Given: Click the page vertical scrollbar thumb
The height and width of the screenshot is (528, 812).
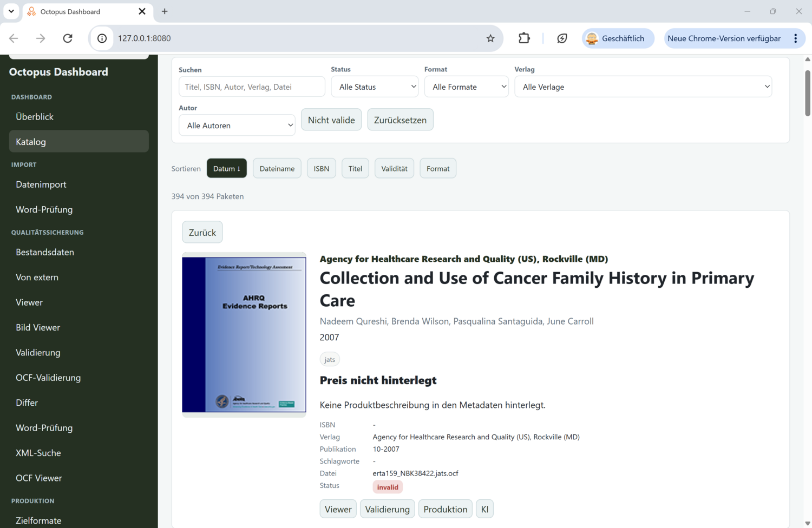Looking at the screenshot, I should [x=808, y=93].
